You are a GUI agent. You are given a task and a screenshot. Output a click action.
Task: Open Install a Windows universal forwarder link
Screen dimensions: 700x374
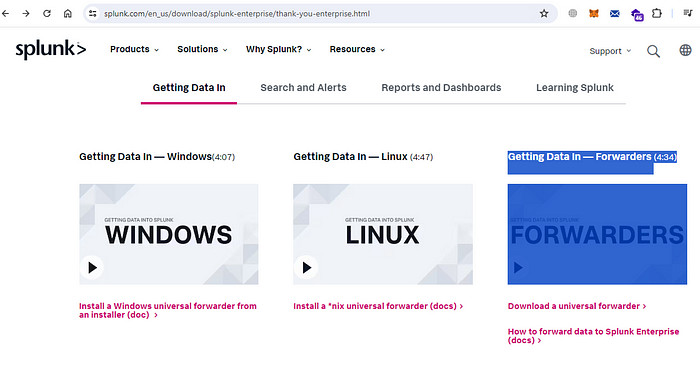[168, 310]
